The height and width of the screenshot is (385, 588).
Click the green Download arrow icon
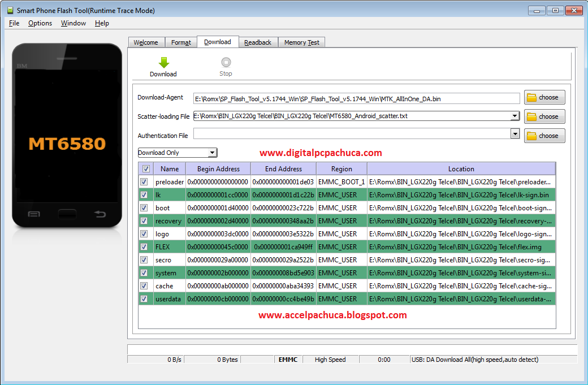163,62
